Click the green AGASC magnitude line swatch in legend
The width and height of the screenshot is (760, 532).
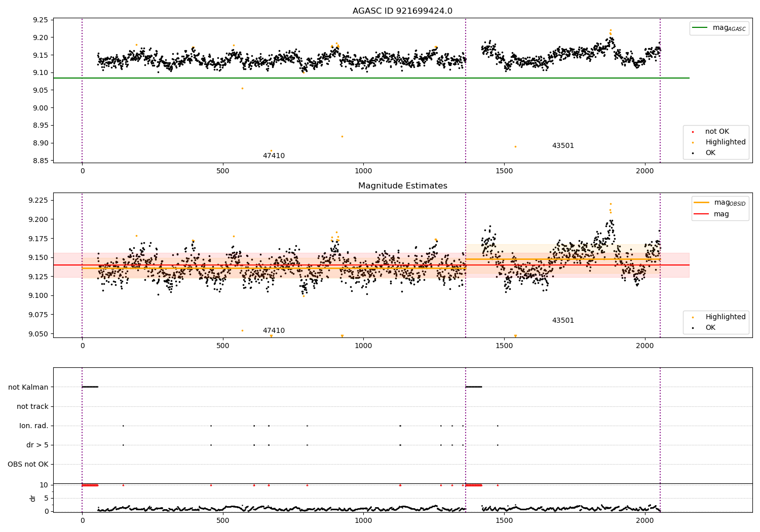pos(700,28)
